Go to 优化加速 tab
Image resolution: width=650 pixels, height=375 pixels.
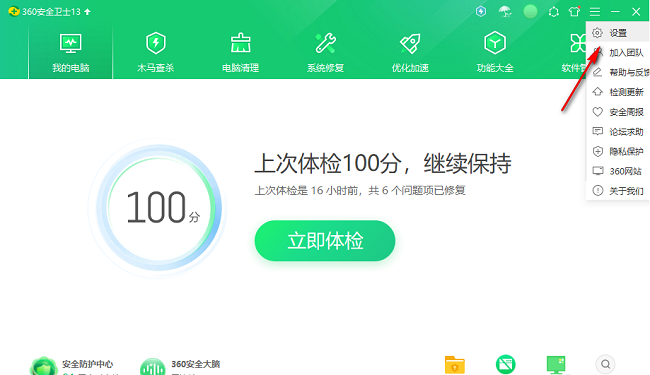click(x=410, y=53)
